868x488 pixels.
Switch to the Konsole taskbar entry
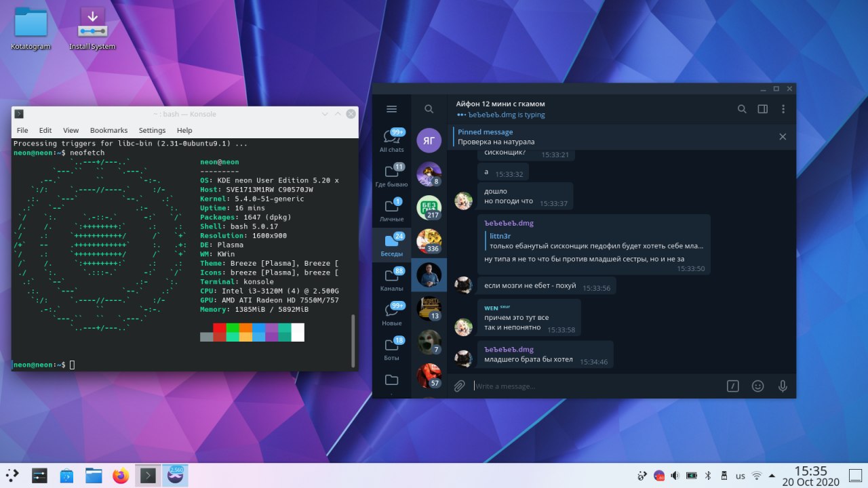coord(148,476)
